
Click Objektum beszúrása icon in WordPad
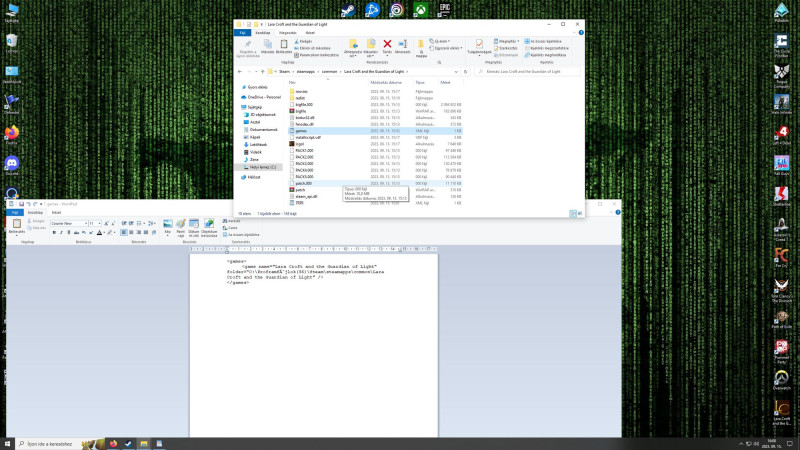209,224
